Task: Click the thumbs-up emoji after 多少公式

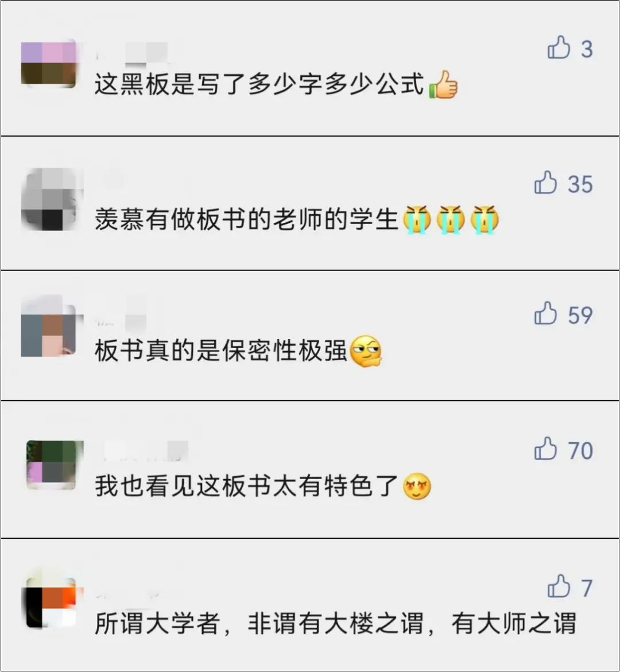Action: click(x=443, y=85)
